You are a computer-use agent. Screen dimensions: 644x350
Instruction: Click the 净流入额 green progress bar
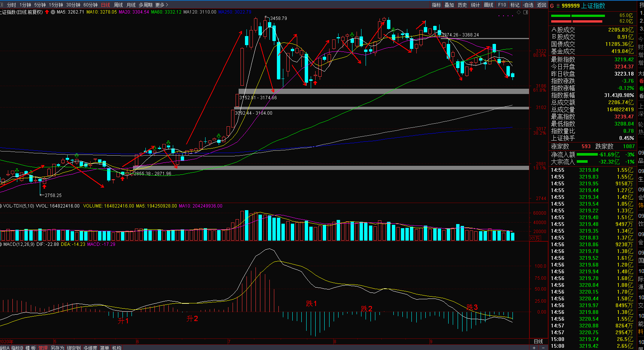[587, 155]
